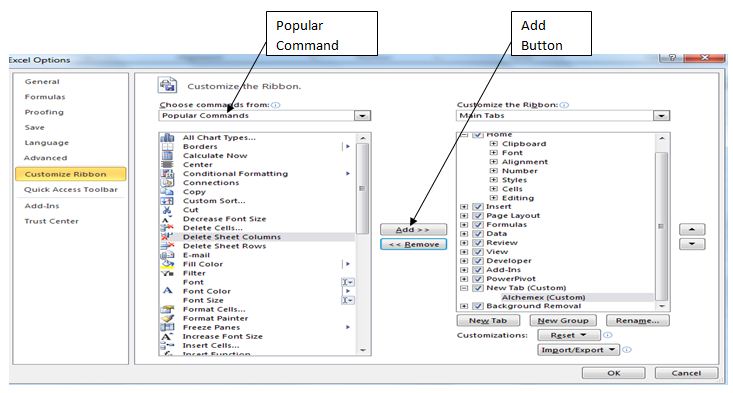Click the Borders command icon
This screenshot has height=393, width=733.
coord(167,146)
